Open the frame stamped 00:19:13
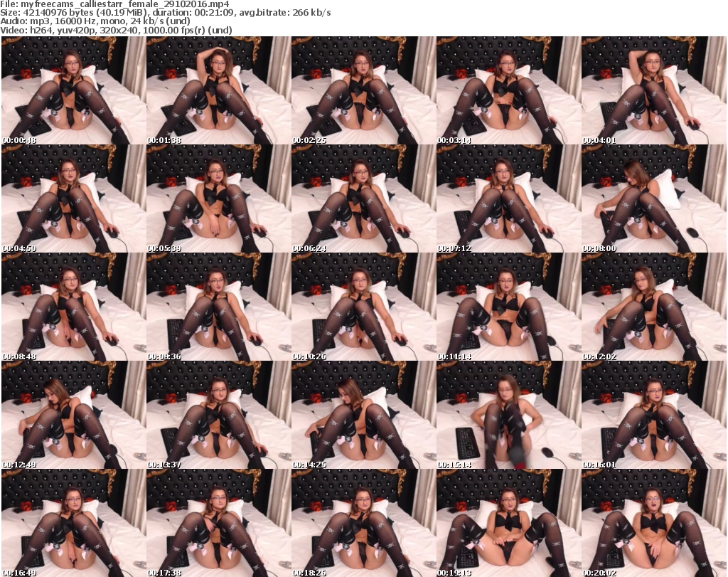728x577 pixels. 508,523
